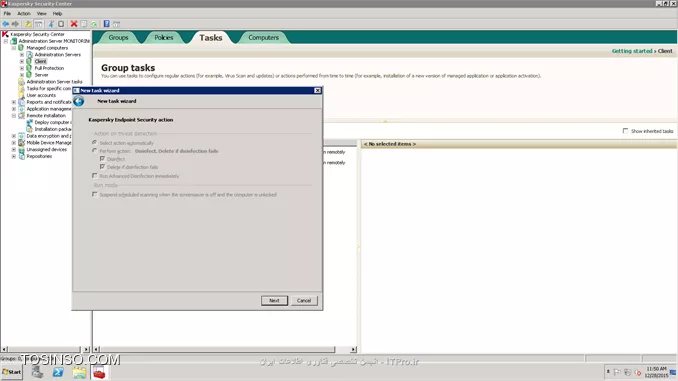Click the Show desktop button beside the clock
The width and height of the screenshot is (678, 381).
point(673,372)
